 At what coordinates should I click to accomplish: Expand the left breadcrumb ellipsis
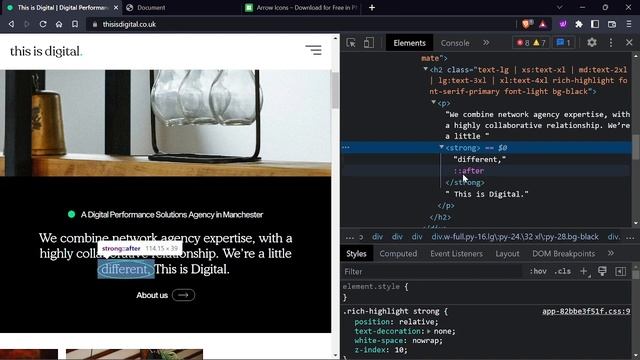coord(350,237)
